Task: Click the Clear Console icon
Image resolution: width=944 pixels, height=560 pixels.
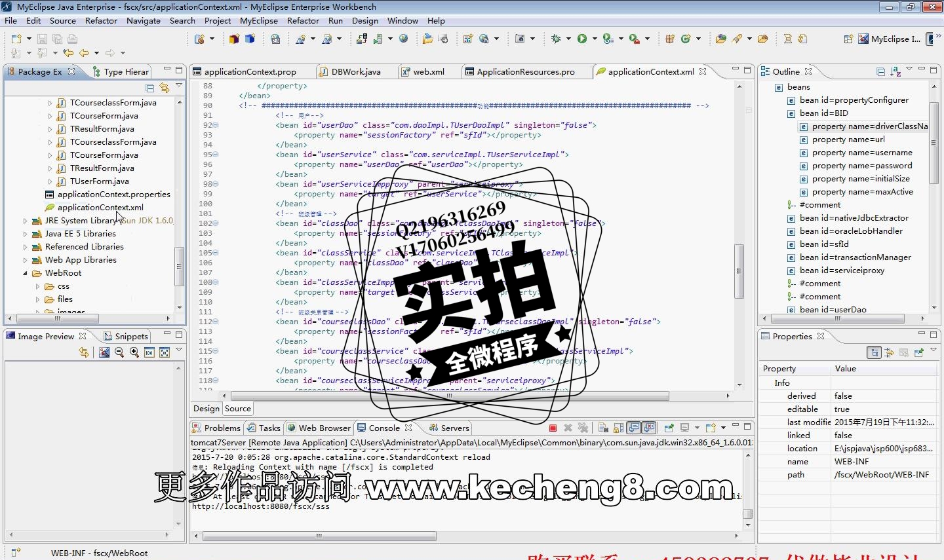Action: tap(603, 428)
